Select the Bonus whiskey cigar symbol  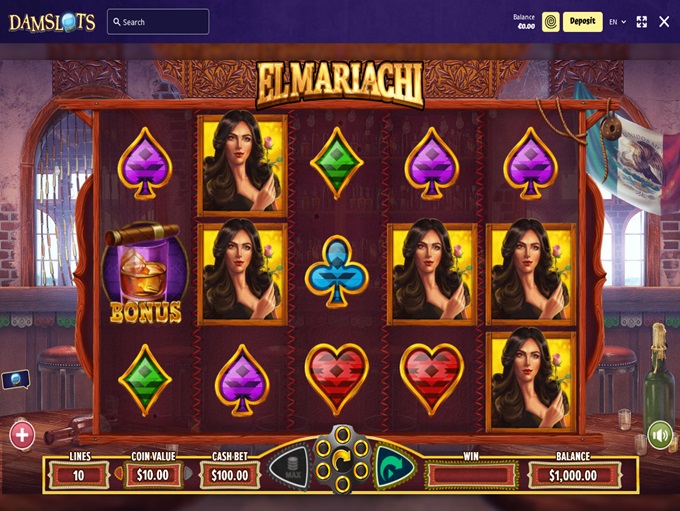145,274
